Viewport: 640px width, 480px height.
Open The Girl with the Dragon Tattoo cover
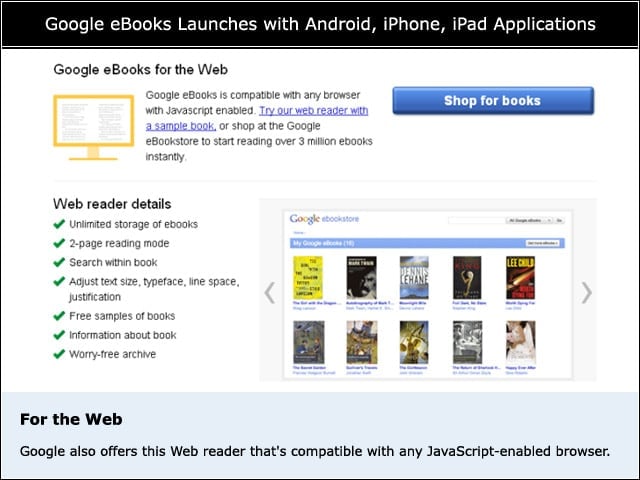point(308,278)
